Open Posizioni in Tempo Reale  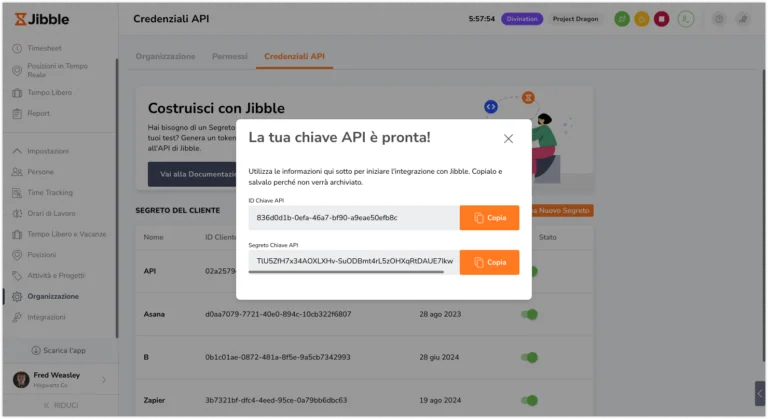click(57, 70)
